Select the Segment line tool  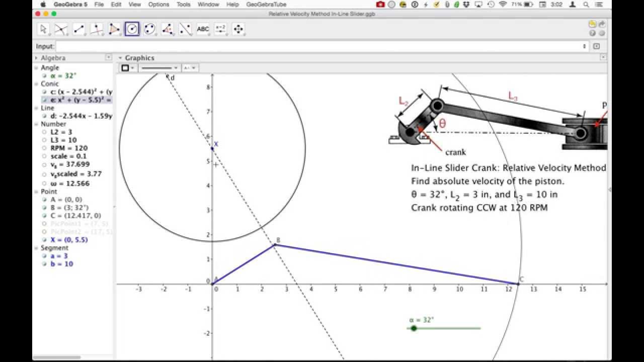(x=79, y=29)
